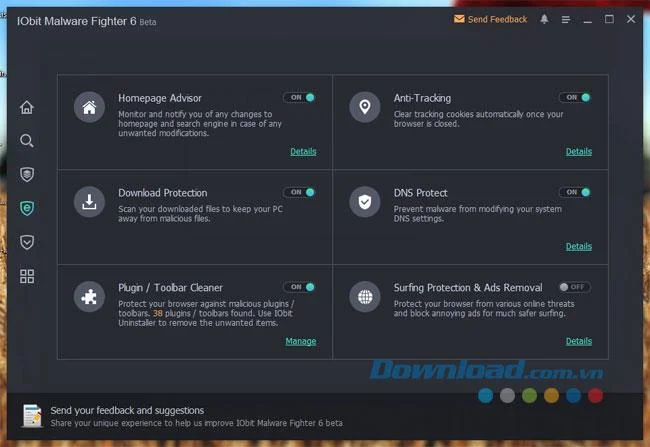The width and height of the screenshot is (650, 447).
Task: Disable the Download Protection toggle
Action: [300, 192]
